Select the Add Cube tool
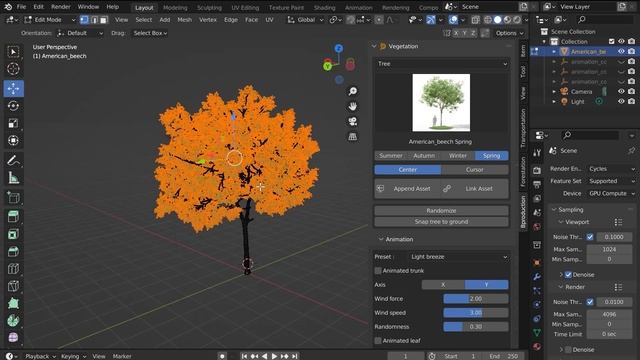 [13, 198]
